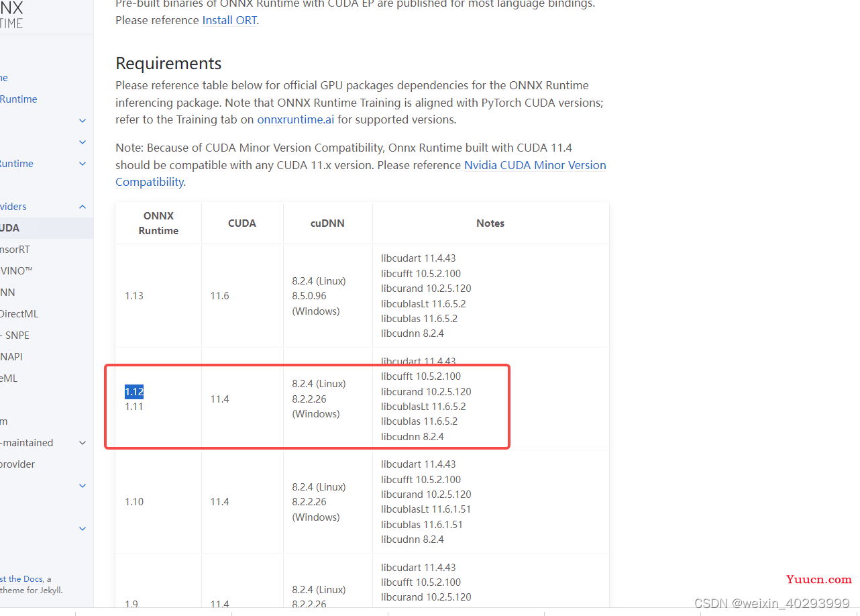Click 'libcudnn 8.2.4' in the 1.12 row
This screenshot has width=860, height=616.
click(x=413, y=437)
